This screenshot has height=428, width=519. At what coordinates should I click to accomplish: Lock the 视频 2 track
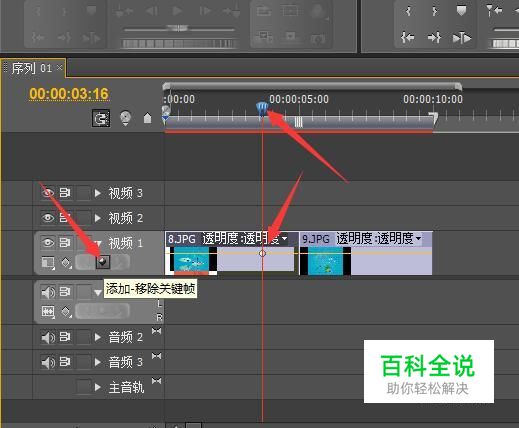(83, 218)
